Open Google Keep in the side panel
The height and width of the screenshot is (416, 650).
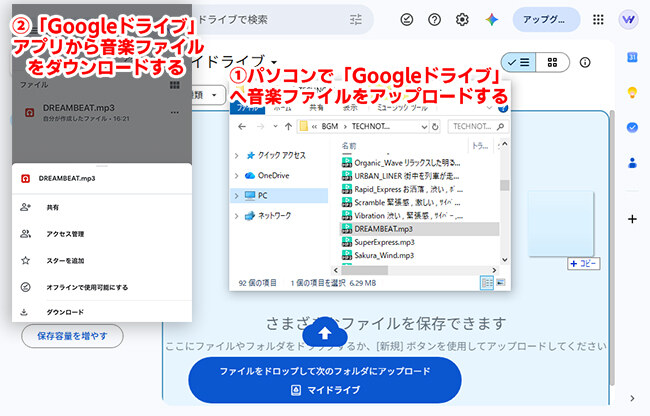tap(632, 92)
